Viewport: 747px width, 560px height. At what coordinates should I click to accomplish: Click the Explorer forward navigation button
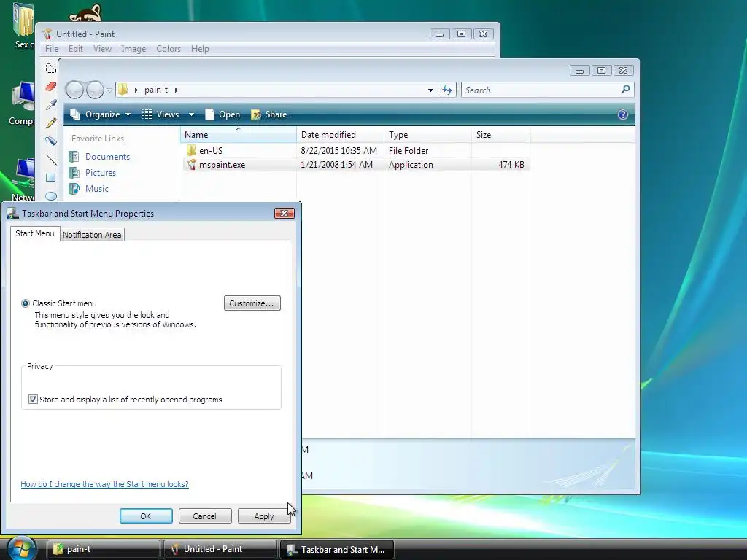95,90
